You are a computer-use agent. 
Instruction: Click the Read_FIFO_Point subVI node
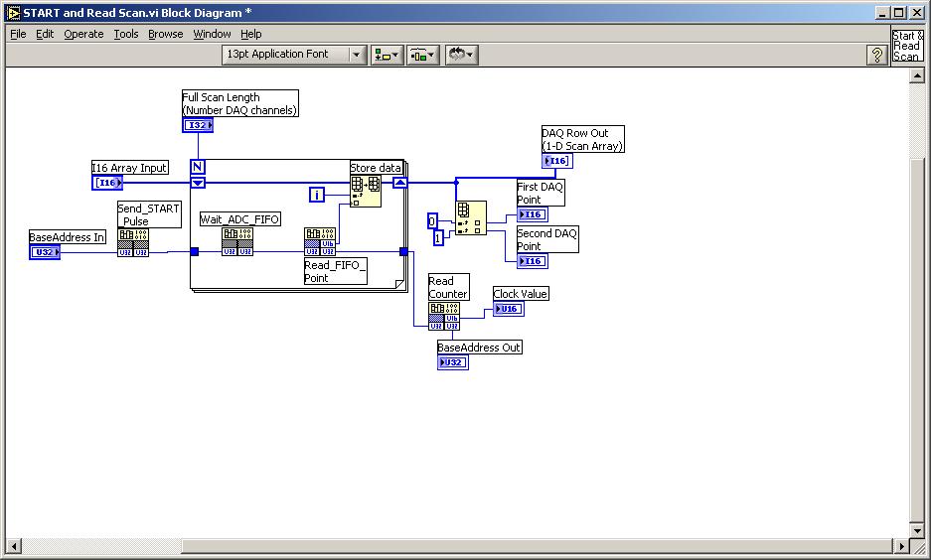[x=320, y=243]
